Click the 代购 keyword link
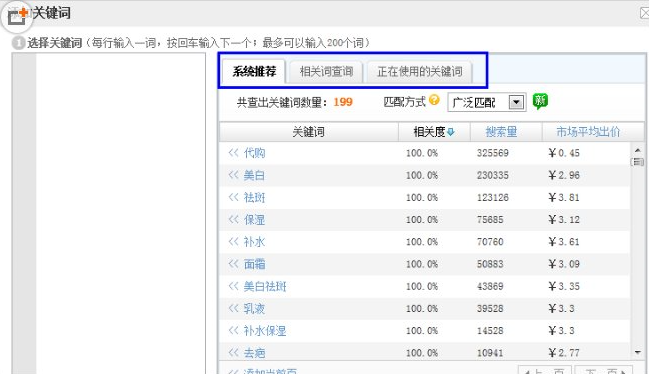Viewport: 649px width, 374px height. (254, 153)
